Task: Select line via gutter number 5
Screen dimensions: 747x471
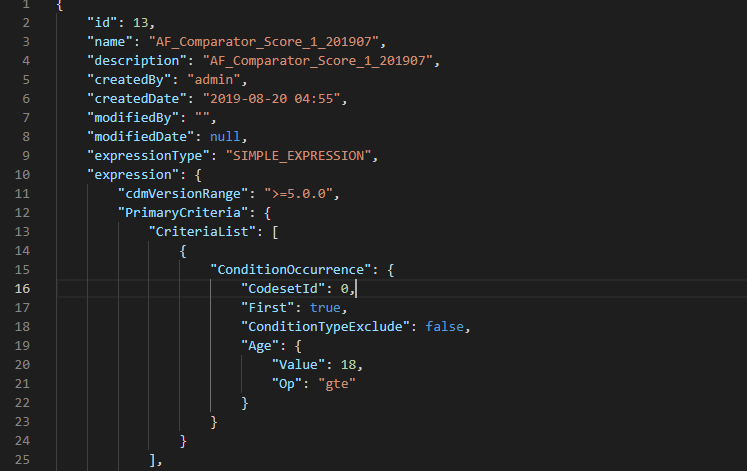Action: (26, 80)
